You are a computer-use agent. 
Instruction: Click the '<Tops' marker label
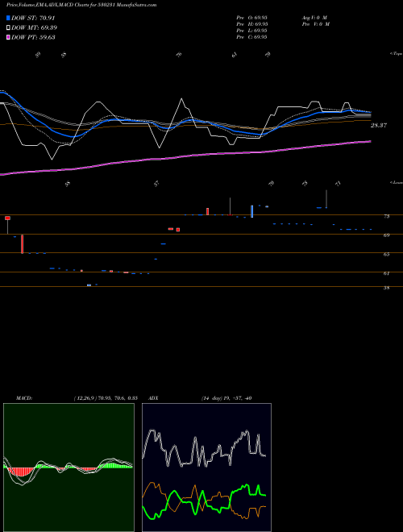coord(397,54)
